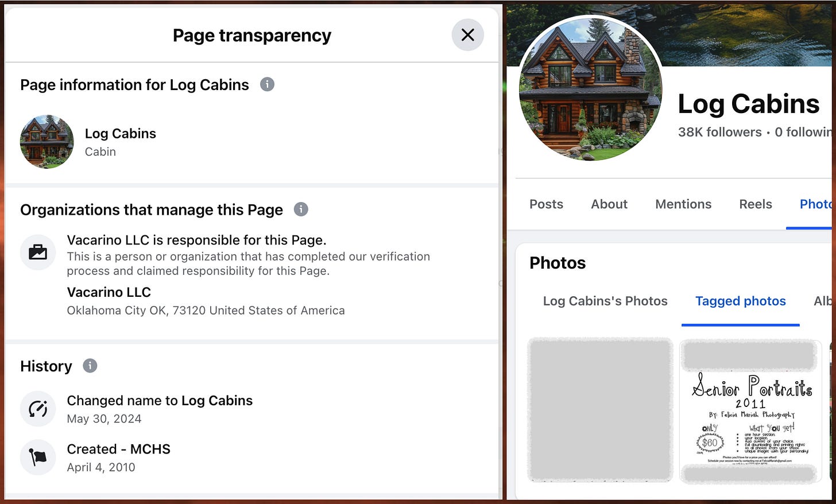Click the flag icon beside Created - MCHS
The height and width of the screenshot is (504, 836).
point(38,458)
